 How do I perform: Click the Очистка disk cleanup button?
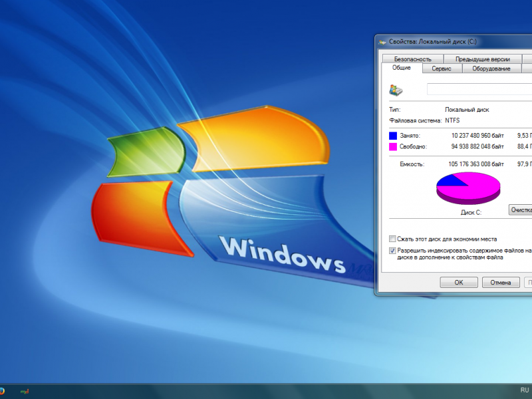[521, 209]
